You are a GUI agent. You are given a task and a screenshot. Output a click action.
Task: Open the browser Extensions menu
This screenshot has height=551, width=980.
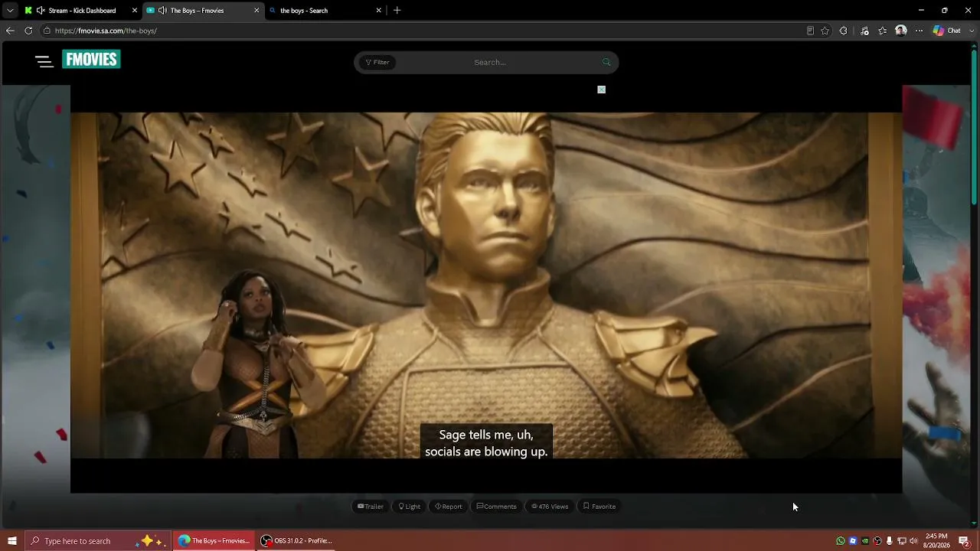844,31
